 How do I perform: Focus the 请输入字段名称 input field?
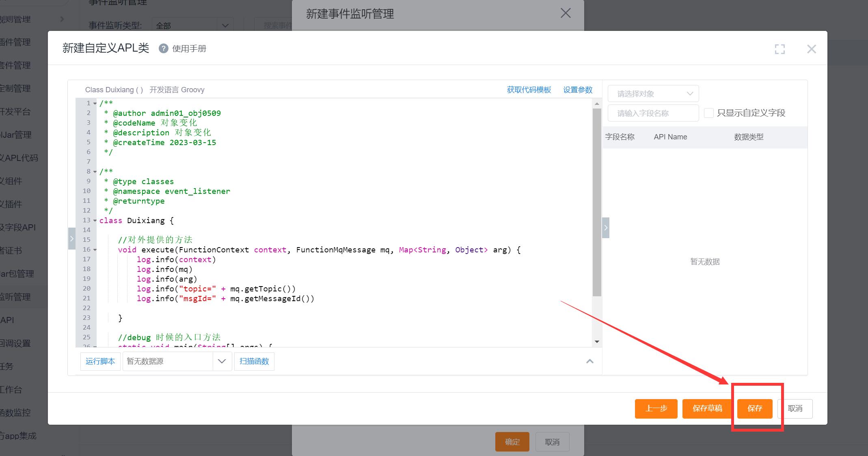(653, 113)
